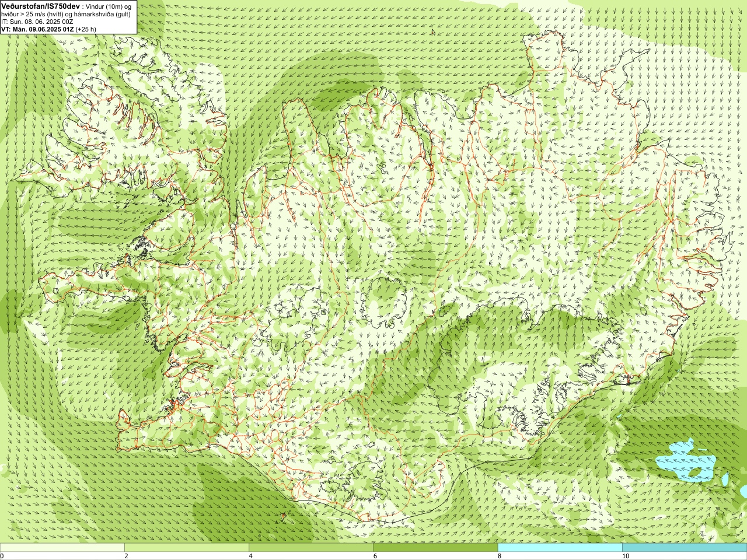Click the 'Vindur (10m) og' legend text
The height and width of the screenshot is (560, 747).
pyautogui.click(x=109, y=6)
